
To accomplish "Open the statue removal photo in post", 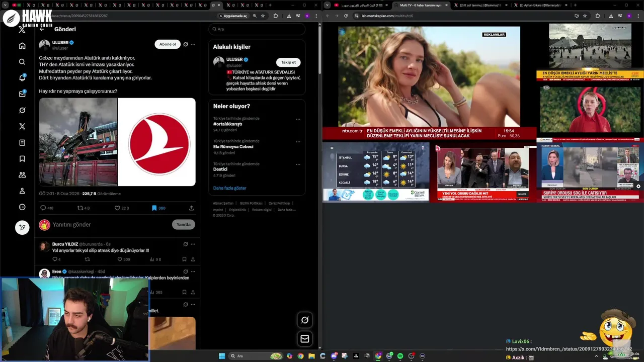I will point(78,142).
